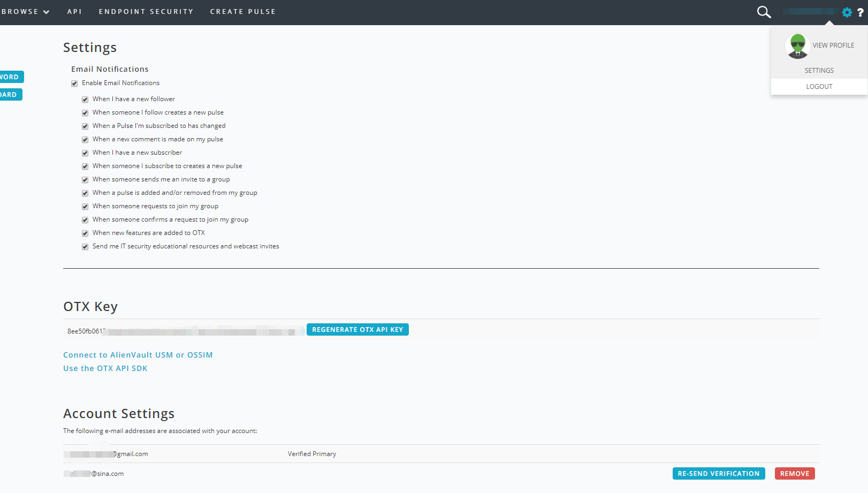
Task: Uncheck new comment on my pulse notification
Action: [x=85, y=140]
